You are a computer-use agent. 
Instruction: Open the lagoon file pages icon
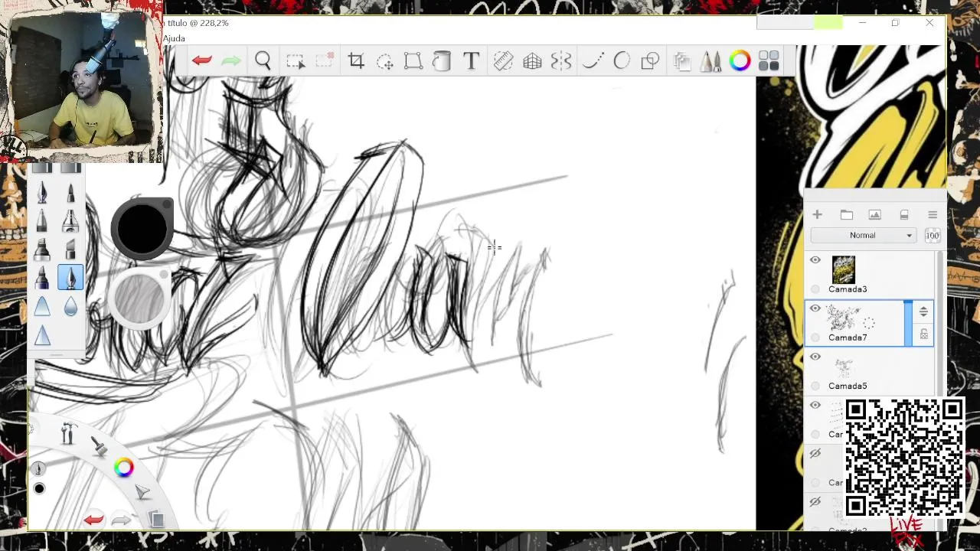point(156,520)
